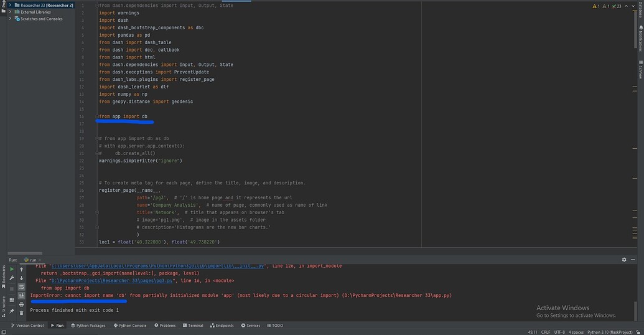Select External Libraries in project tree

coord(33,12)
